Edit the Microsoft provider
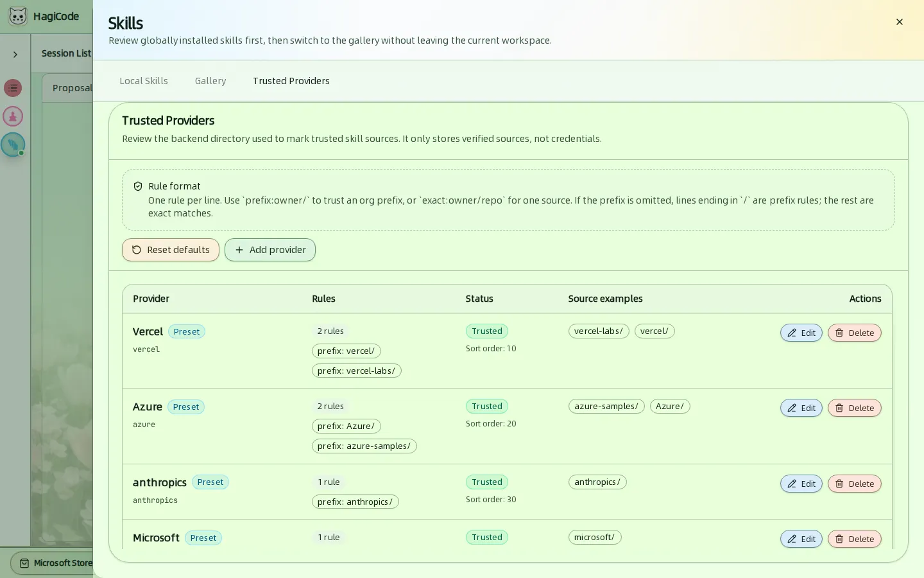 [x=801, y=539]
